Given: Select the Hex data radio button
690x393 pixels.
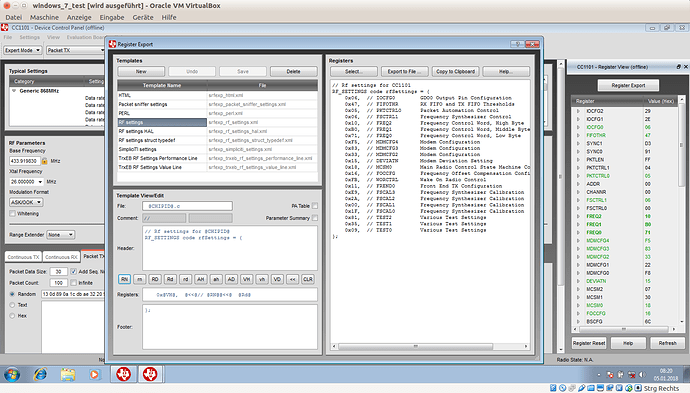Looking at the screenshot, I should pyautogui.click(x=12, y=316).
